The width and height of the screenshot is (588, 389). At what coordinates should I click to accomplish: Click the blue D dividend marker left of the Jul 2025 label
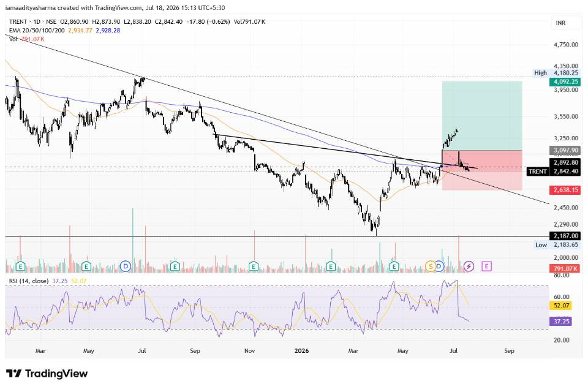tap(125, 266)
